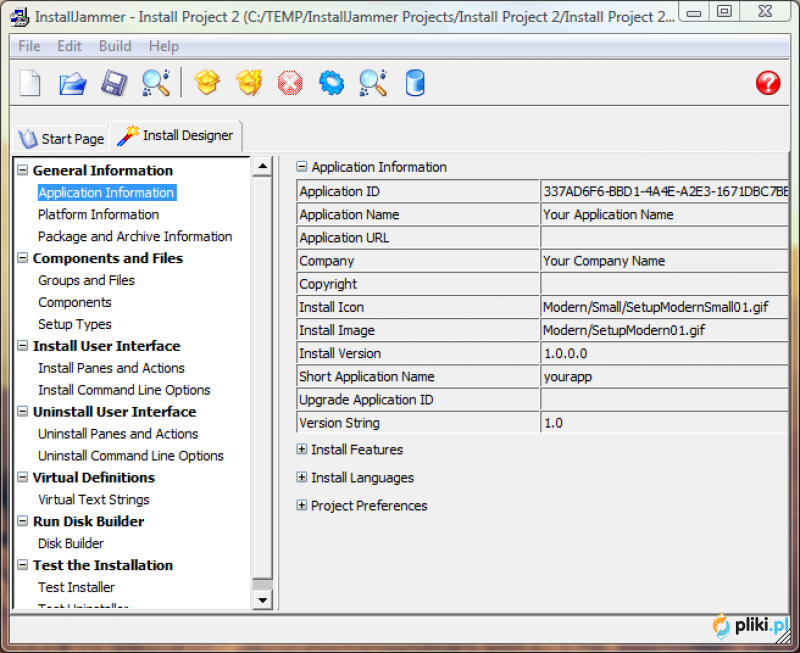
Task: Stop the build with the red X icon
Action: [290, 83]
